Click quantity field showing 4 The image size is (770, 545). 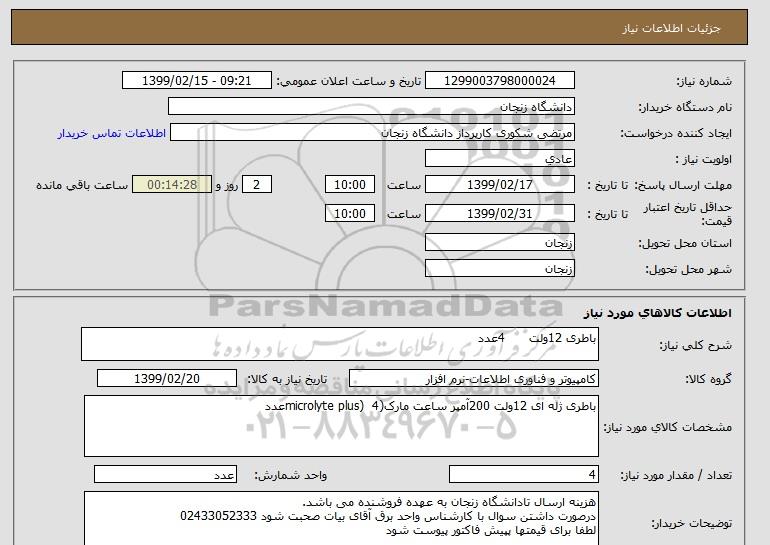pos(523,474)
